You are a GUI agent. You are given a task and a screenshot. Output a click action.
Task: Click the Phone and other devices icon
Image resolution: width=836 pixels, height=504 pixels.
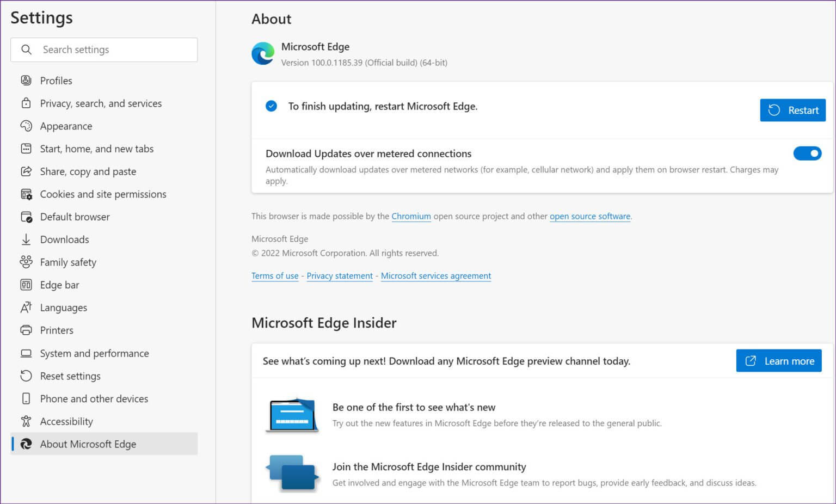click(x=26, y=399)
